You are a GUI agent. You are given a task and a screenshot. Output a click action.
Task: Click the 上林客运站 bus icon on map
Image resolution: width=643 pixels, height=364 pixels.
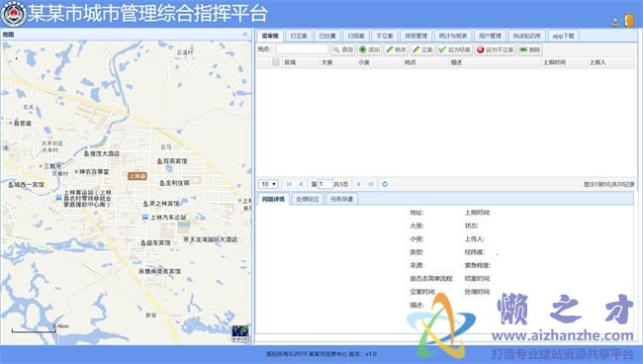58,198
